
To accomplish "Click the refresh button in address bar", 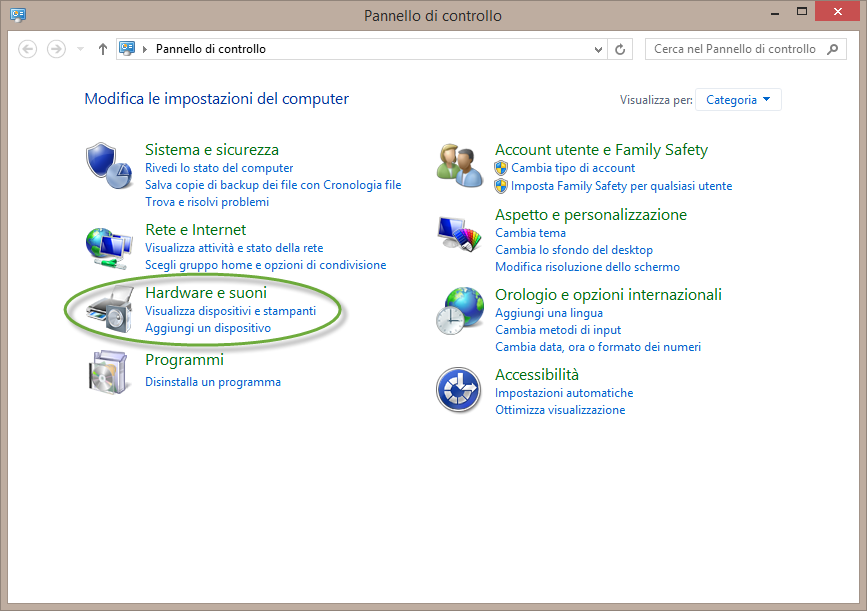I will pos(621,49).
